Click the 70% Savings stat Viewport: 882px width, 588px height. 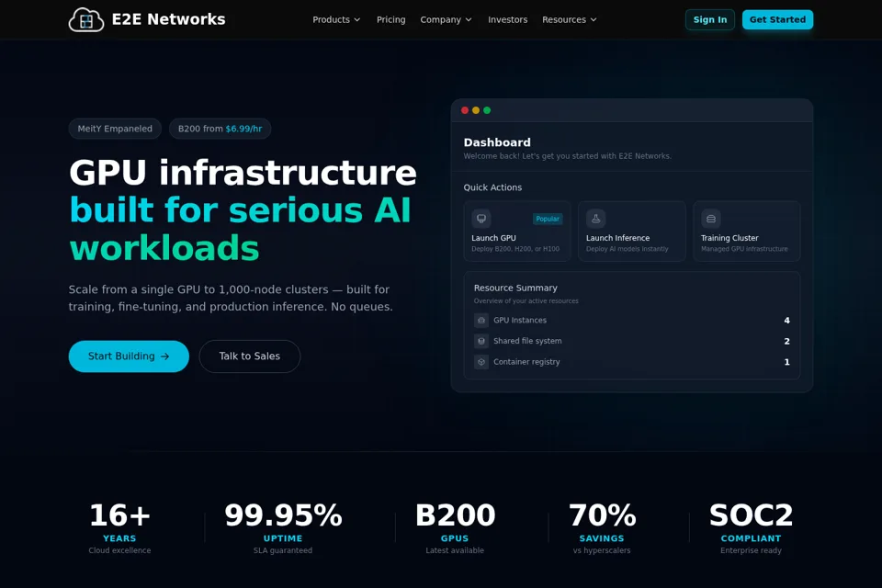602,527
